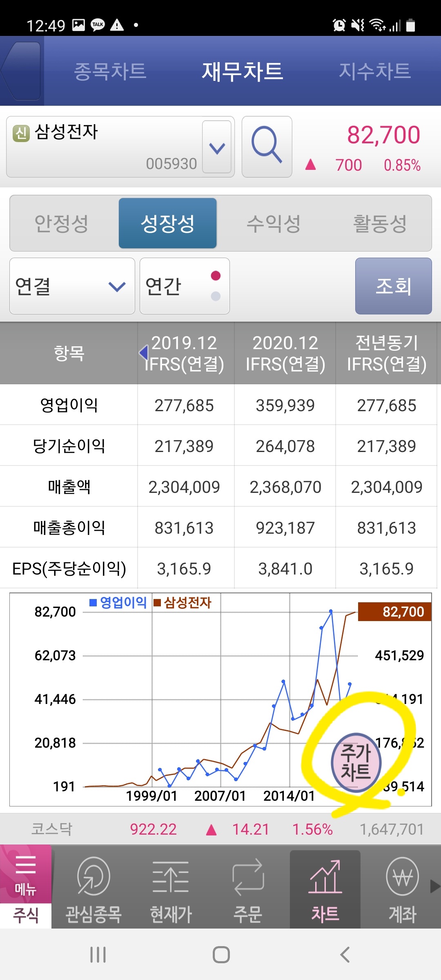Tap the current price 82,700
The image size is (441, 980).
pyautogui.click(x=383, y=135)
